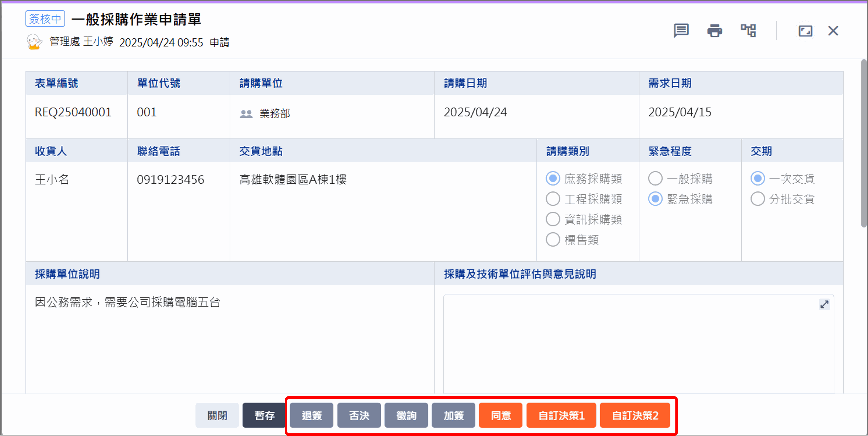The height and width of the screenshot is (436, 868).
Task: Open the workflow diagram icon
Action: 748,31
